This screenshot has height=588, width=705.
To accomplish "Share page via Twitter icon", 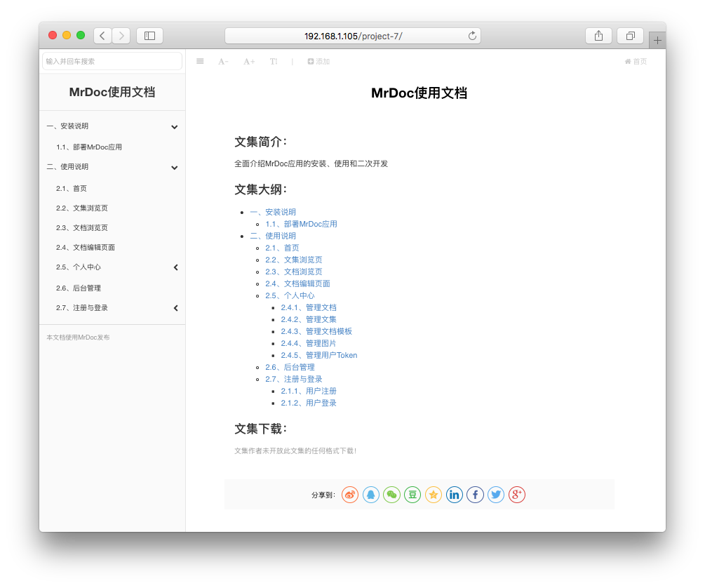I will (x=496, y=495).
